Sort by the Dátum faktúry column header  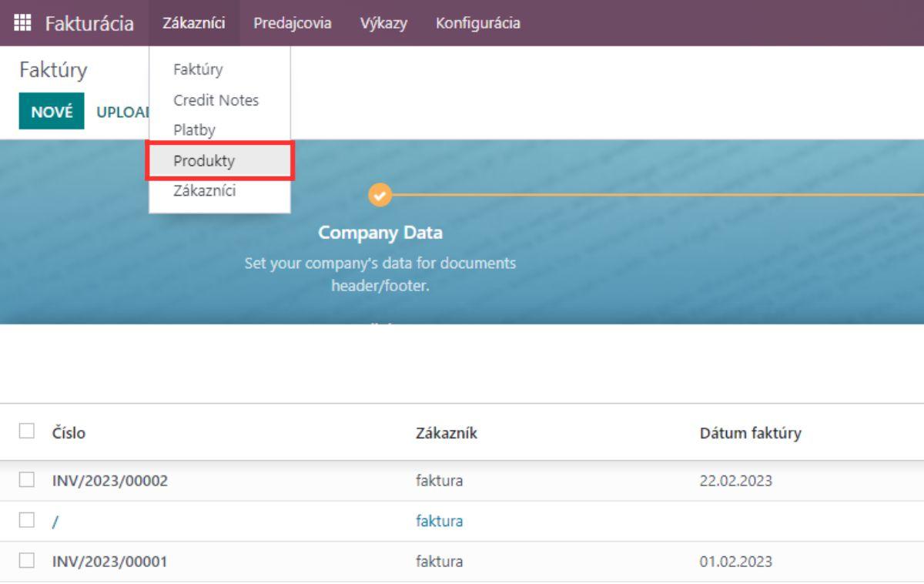pyautogui.click(x=750, y=433)
